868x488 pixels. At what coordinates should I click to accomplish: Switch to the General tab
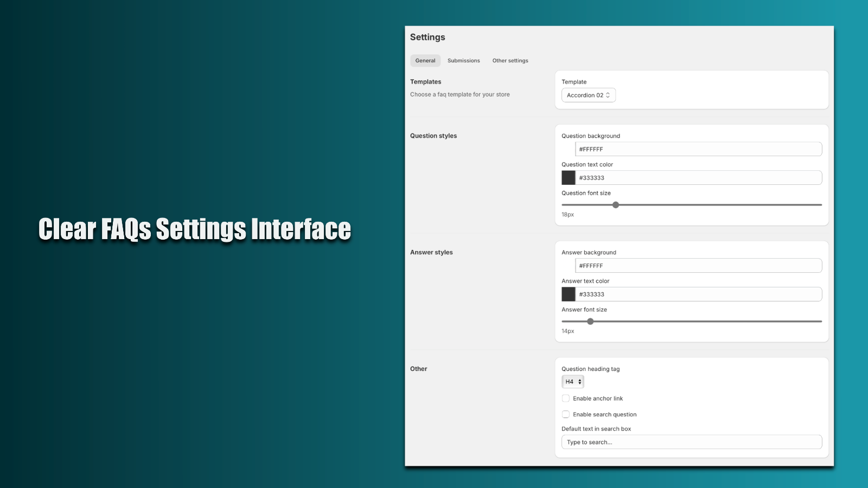pyautogui.click(x=425, y=61)
